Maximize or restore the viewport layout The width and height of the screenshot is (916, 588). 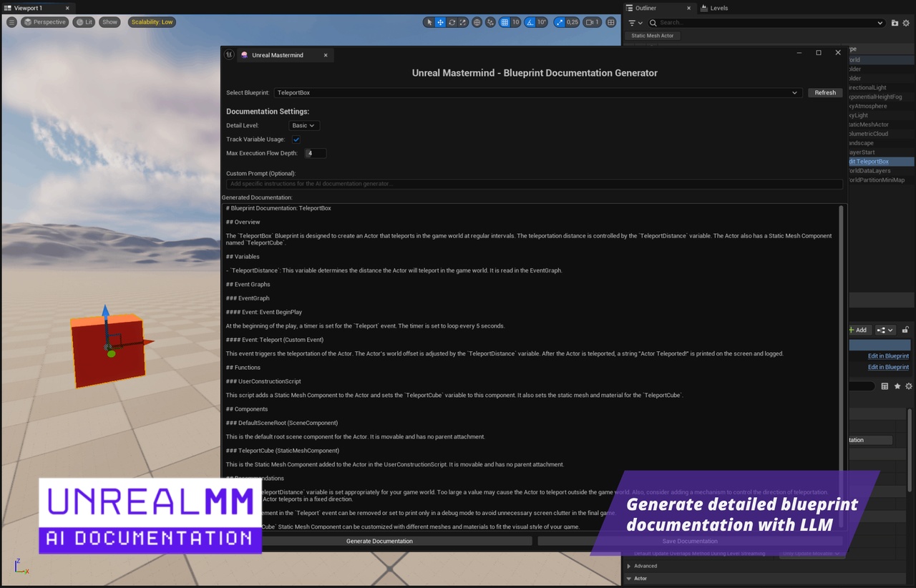click(x=610, y=22)
